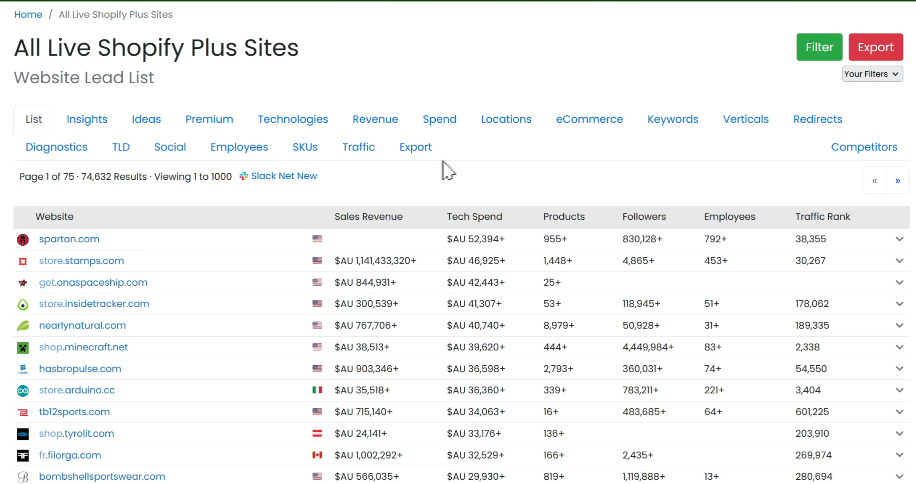Open the Competitors tab
The width and height of the screenshot is (916, 484).
tap(864, 147)
